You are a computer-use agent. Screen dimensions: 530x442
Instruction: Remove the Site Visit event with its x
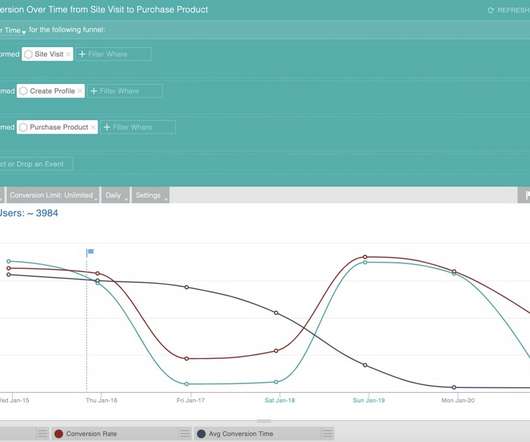68,54
